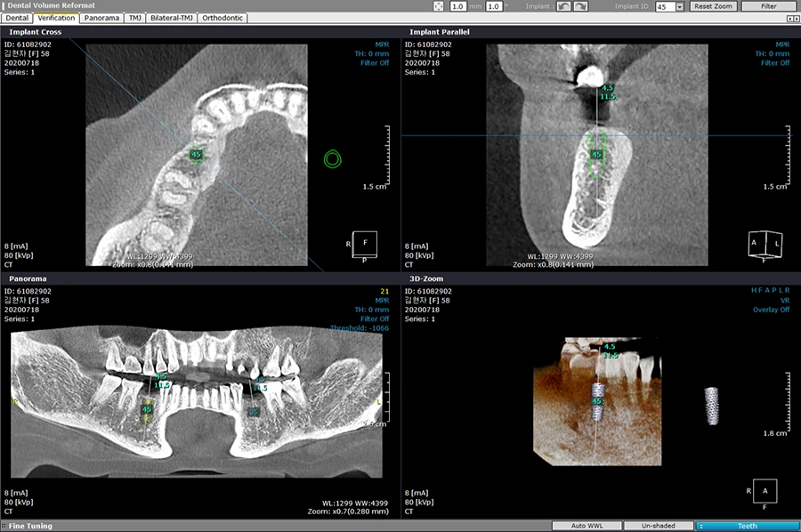Click the orientation cube in 3D-Zoom view

click(765, 491)
